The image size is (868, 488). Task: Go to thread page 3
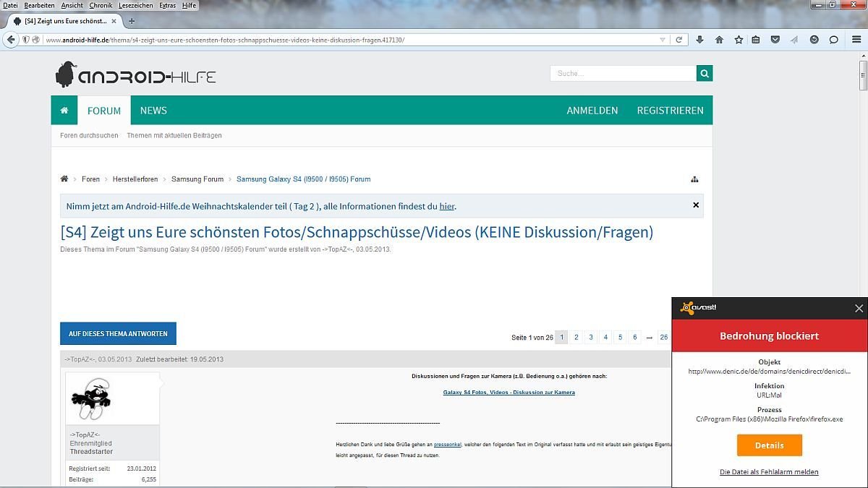pos(591,337)
